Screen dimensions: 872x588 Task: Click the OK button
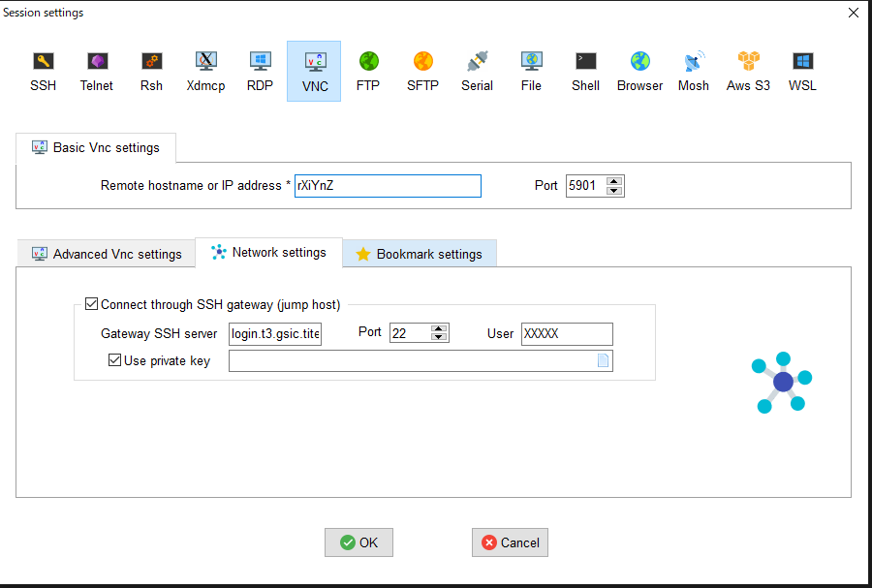358,542
